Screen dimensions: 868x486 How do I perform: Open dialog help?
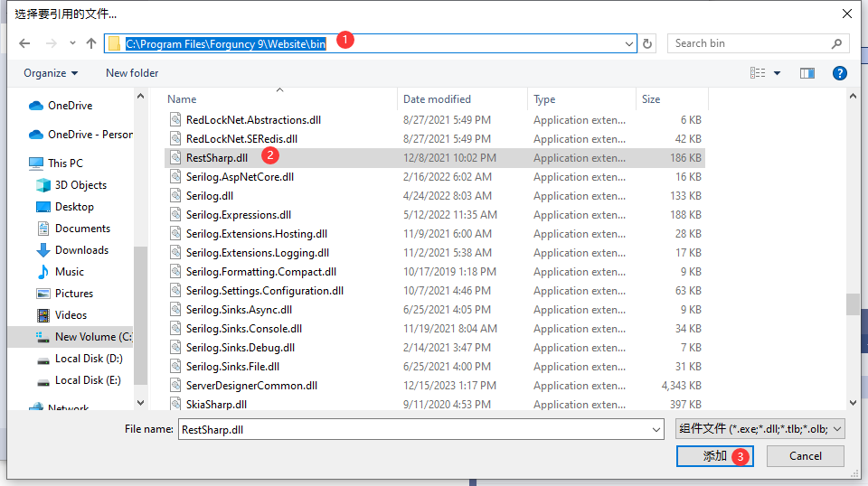point(839,73)
